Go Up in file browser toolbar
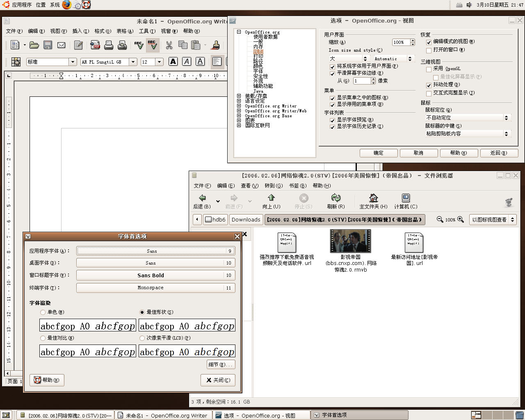This screenshot has width=525, height=420. click(x=271, y=201)
